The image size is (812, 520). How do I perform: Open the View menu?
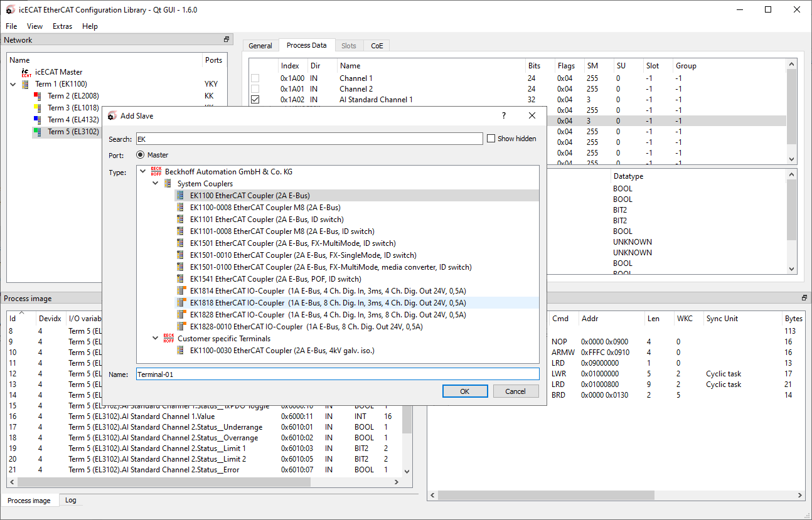(35, 26)
